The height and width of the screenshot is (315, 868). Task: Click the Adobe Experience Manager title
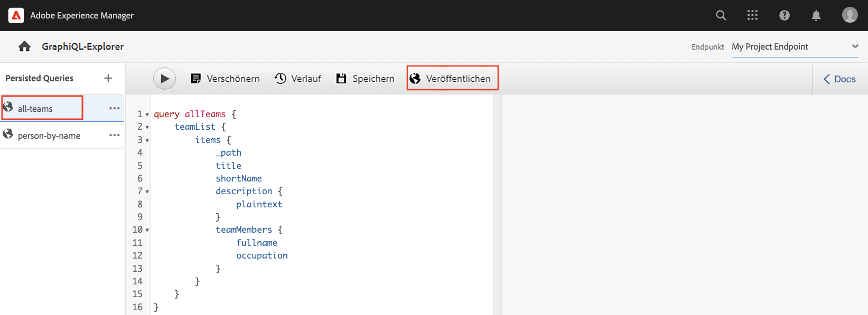coord(82,15)
